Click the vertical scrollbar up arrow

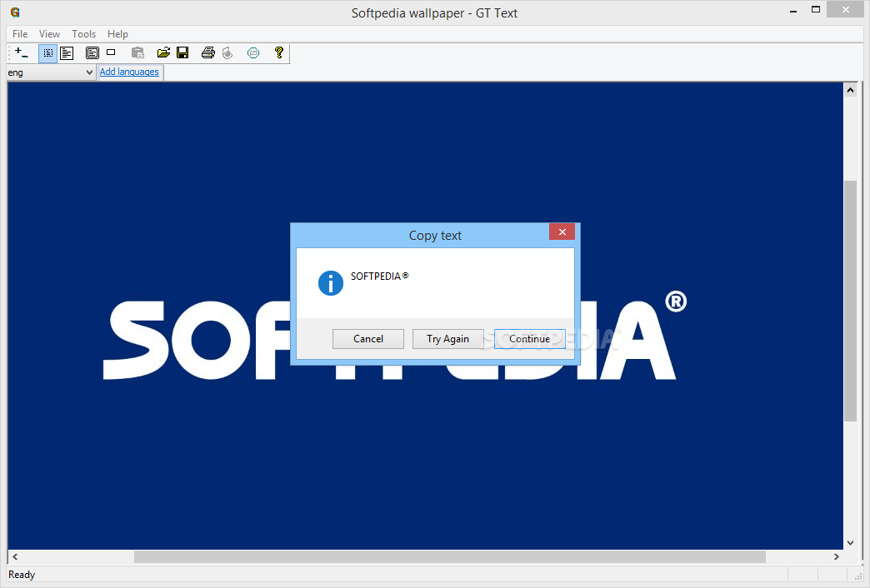coord(851,90)
